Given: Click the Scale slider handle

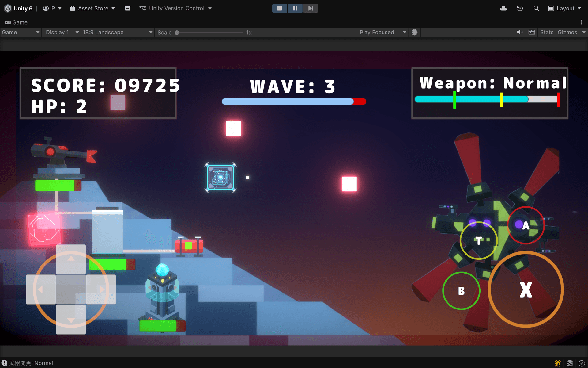Looking at the screenshot, I should tap(177, 33).
